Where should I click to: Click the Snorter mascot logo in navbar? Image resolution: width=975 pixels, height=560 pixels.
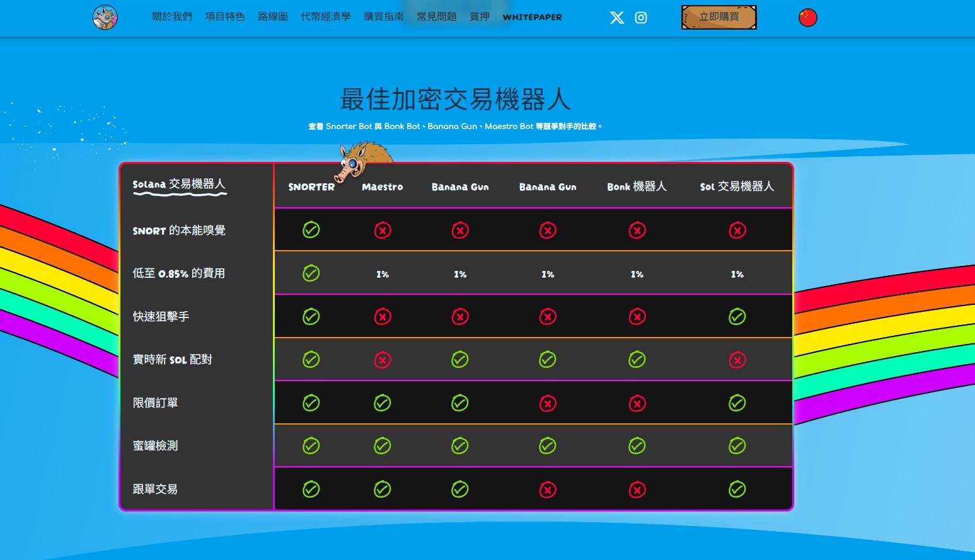(x=105, y=18)
